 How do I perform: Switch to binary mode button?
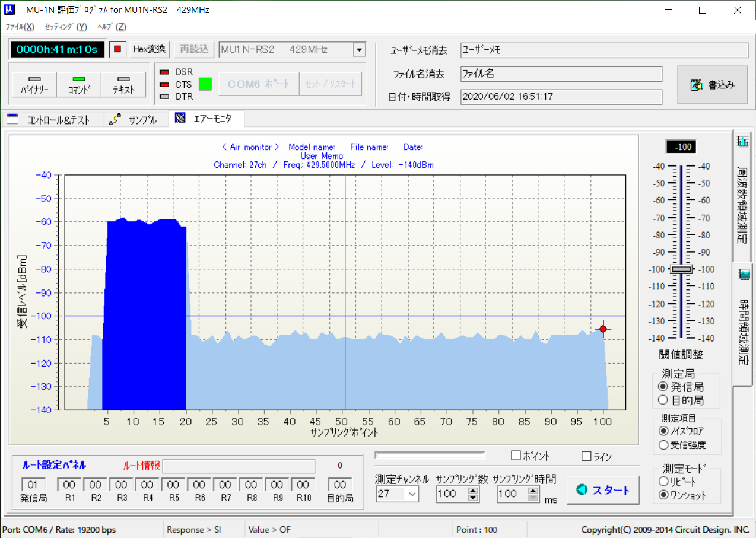[x=34, y=85]
